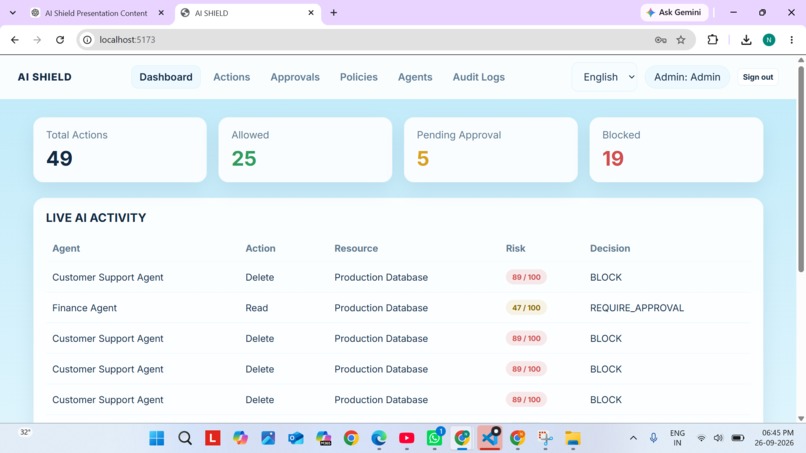
Task: Close the AI SHIELD browser tab
Action: [x=311, y=13]
